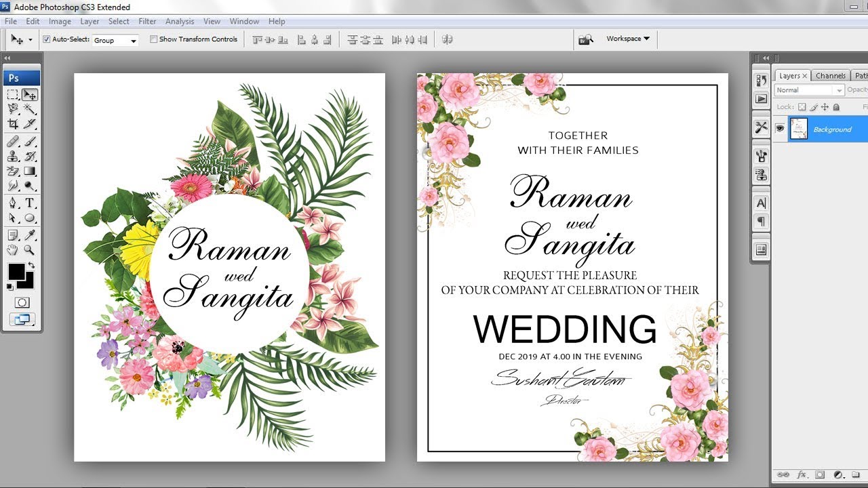
Task: Select the Lasso tool
Action: pos(13,109)
